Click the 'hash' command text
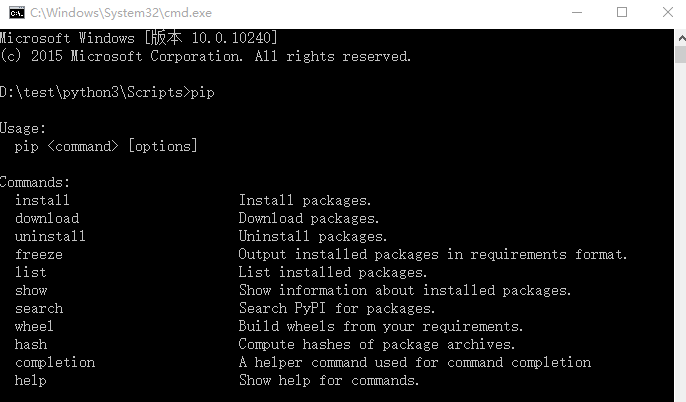The height and width of the screenshot is (402, 686). point(30,344)
